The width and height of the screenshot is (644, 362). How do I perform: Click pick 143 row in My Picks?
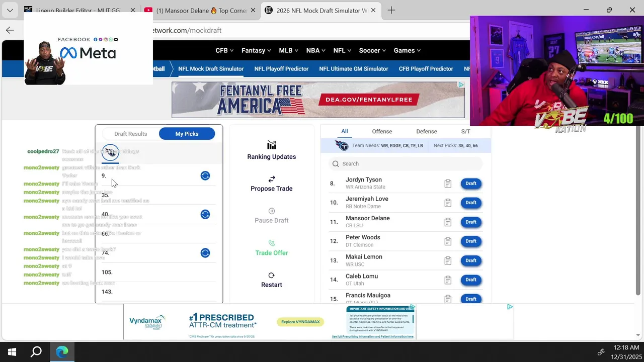click(158, 292)
